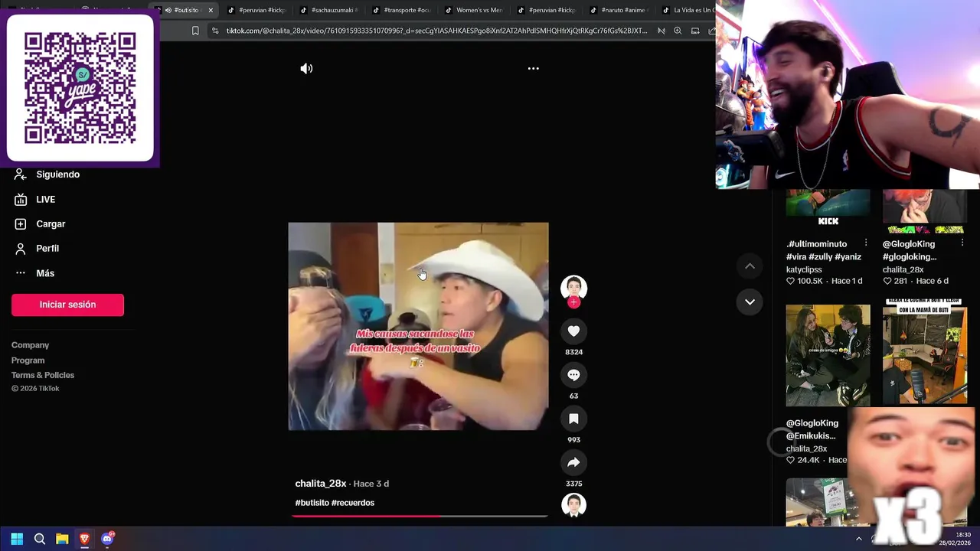
Task: Click the translate icon in address bar
Action: coord(661,31)
